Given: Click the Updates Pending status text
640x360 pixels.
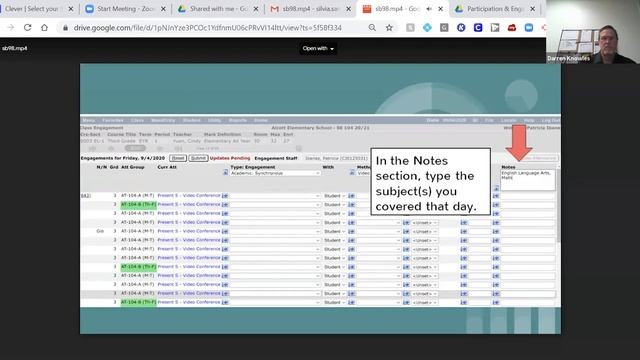Looking at the screenshot, I should (230, 158).
